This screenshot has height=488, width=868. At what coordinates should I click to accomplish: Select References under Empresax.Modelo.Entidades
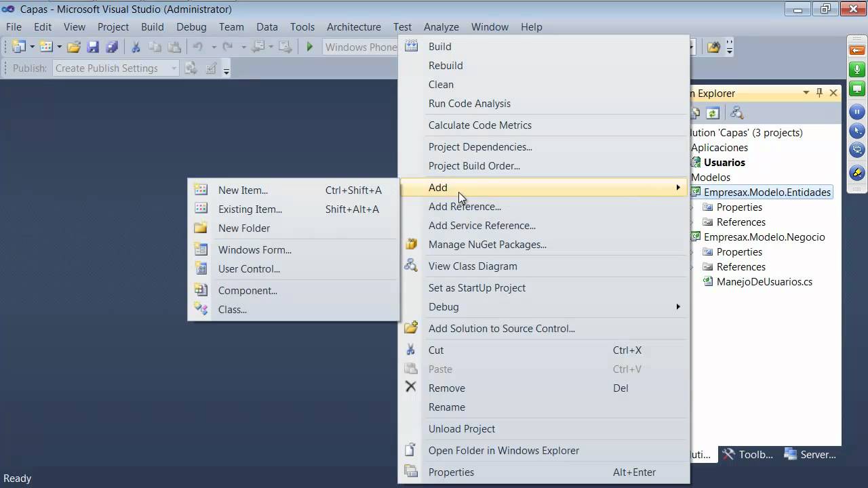point(741,222)
